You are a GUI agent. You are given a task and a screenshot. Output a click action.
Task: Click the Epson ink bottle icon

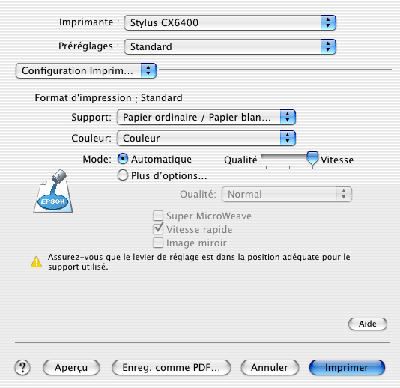53,191
